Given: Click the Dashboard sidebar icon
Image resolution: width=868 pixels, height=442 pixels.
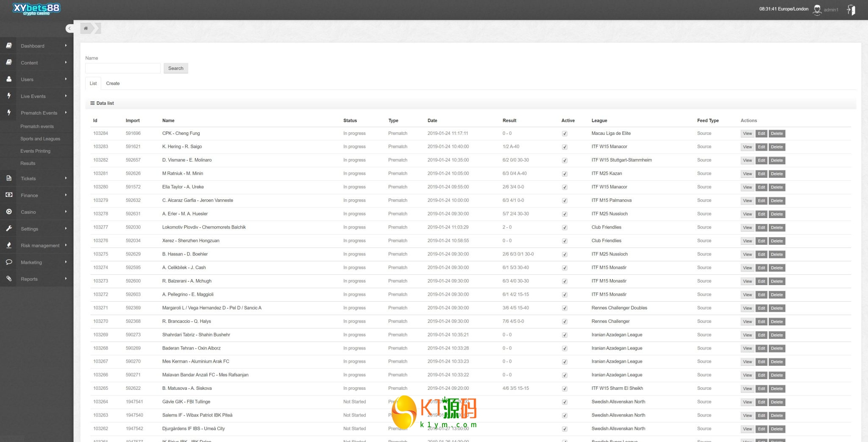Looking at the screenshot, I should [x=9, y=45].
